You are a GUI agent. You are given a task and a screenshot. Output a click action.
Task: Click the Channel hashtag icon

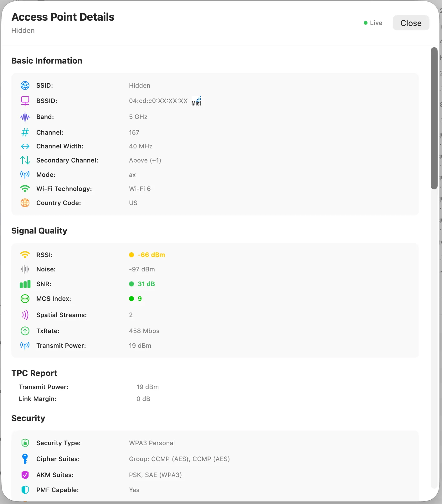[25, 132]
